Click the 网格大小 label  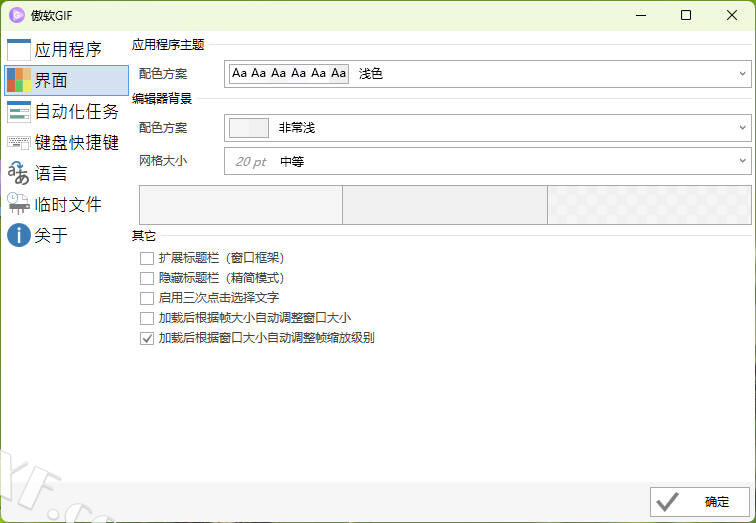[163, 161]
